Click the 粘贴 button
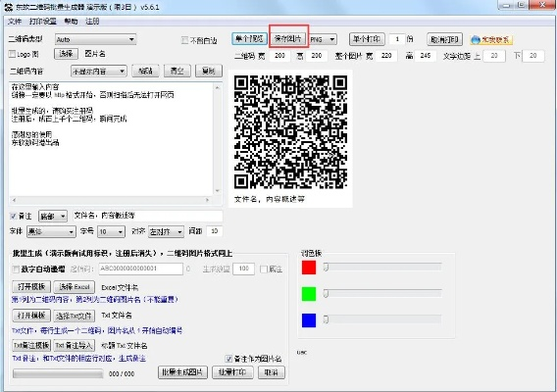Screen dimensions: 557x392 tap(145, 71)
